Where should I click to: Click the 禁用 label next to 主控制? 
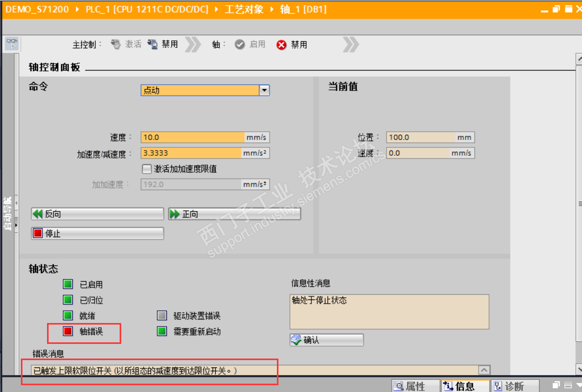tap(170, 44)
